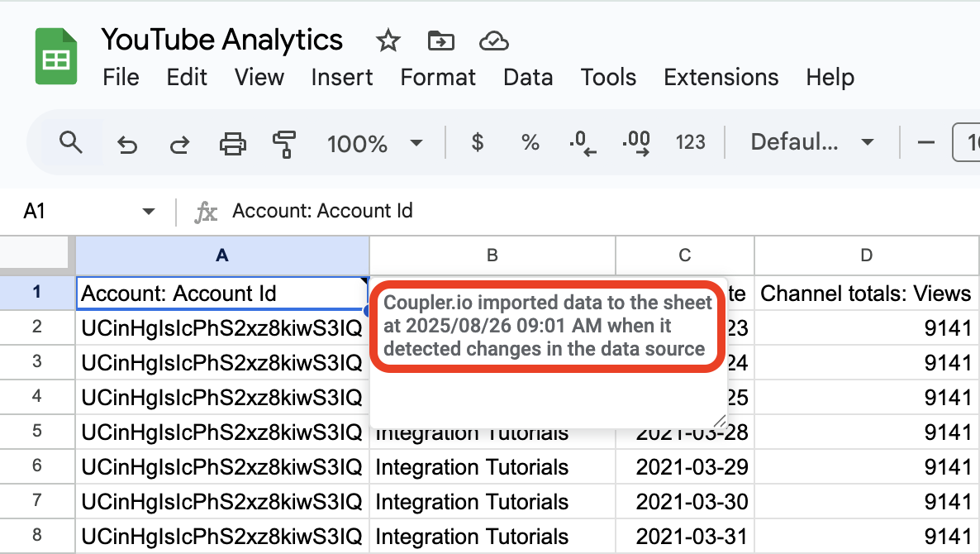Select row 4 header
980x554 pixels.
[x=37, y=396]
